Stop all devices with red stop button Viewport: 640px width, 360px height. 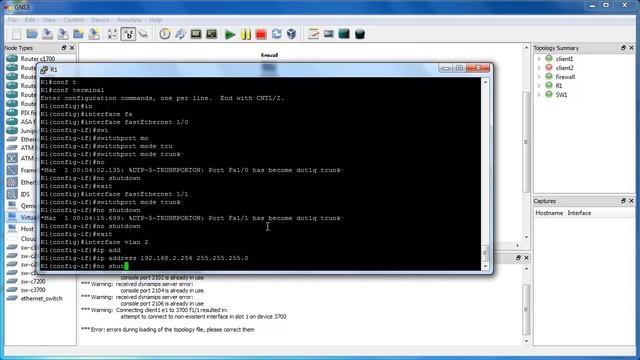point(261,34)
